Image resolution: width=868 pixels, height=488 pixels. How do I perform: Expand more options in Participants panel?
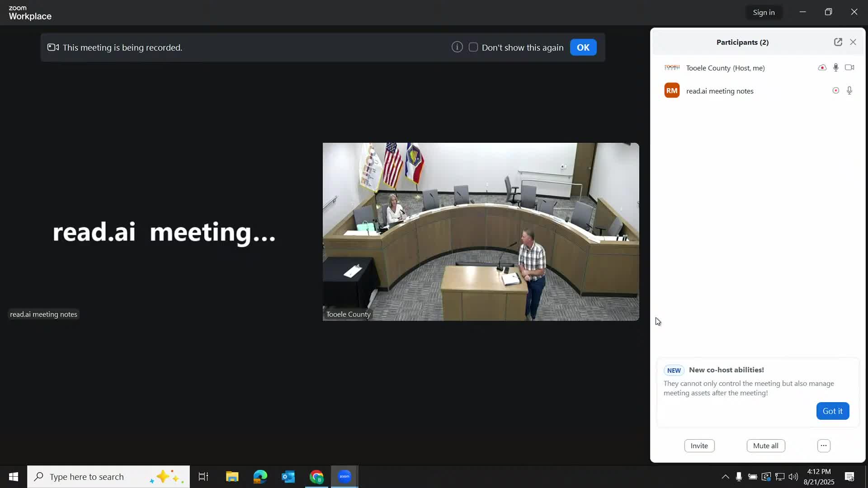824,446
